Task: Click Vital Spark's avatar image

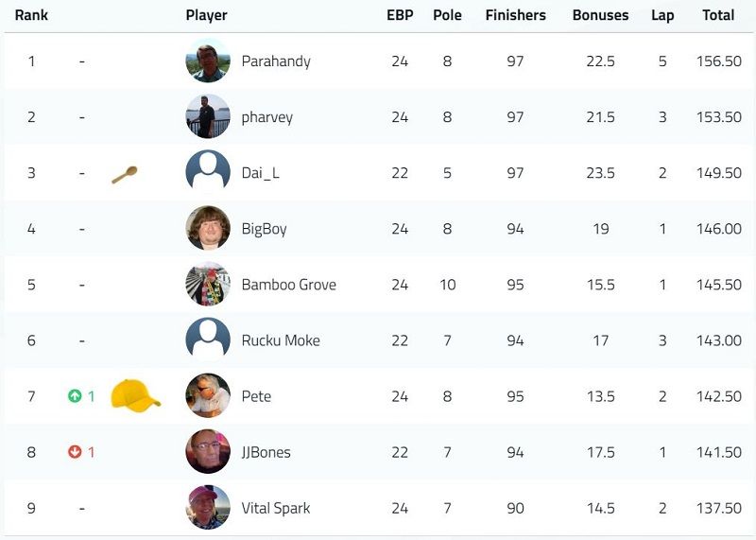Action: pyautogui.click(x=208, y=508)
